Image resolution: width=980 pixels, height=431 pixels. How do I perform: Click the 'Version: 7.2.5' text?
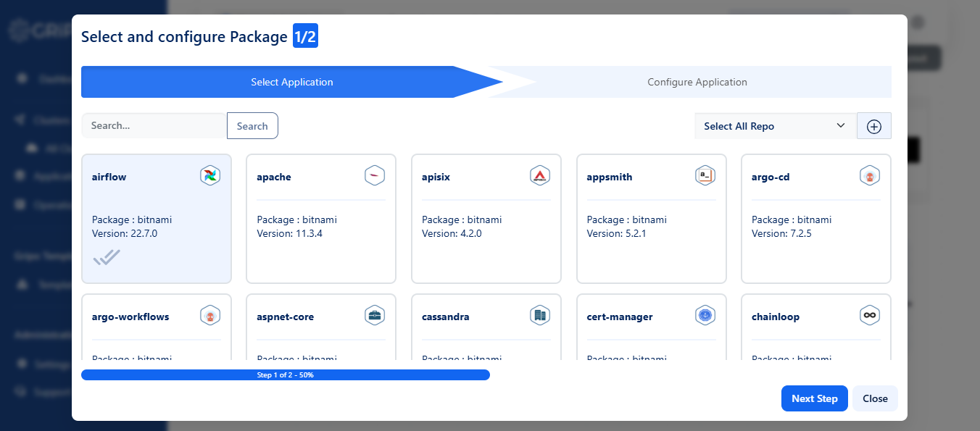pyautogui.click(x=781, y=233)
